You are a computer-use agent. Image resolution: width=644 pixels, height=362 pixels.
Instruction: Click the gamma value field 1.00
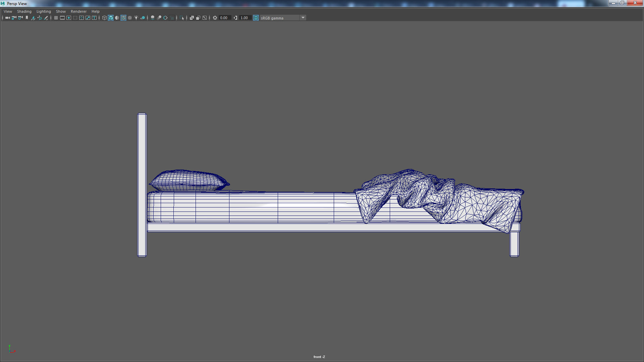[x=245, y=18]
